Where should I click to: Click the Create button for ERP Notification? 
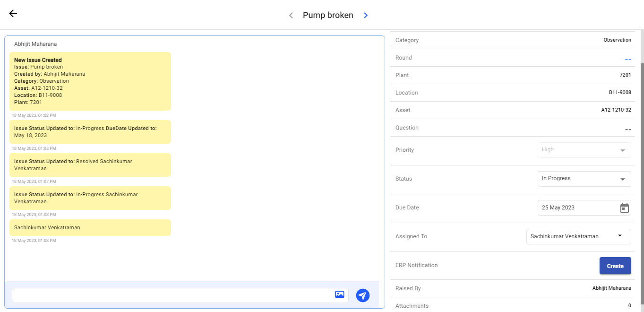click(615, 266)
